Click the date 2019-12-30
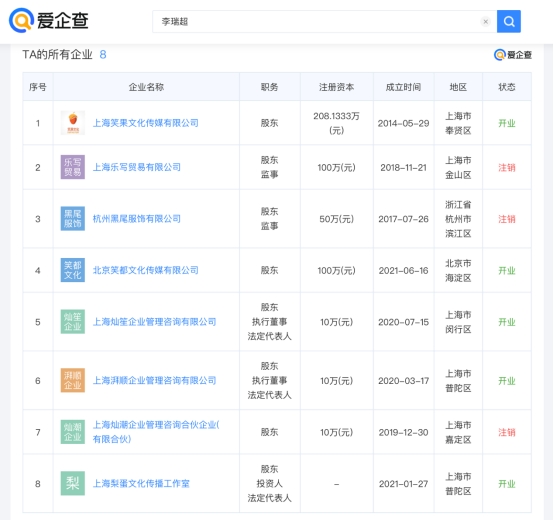554x520 pixels. pyautogui.click(x=403, y=432)
